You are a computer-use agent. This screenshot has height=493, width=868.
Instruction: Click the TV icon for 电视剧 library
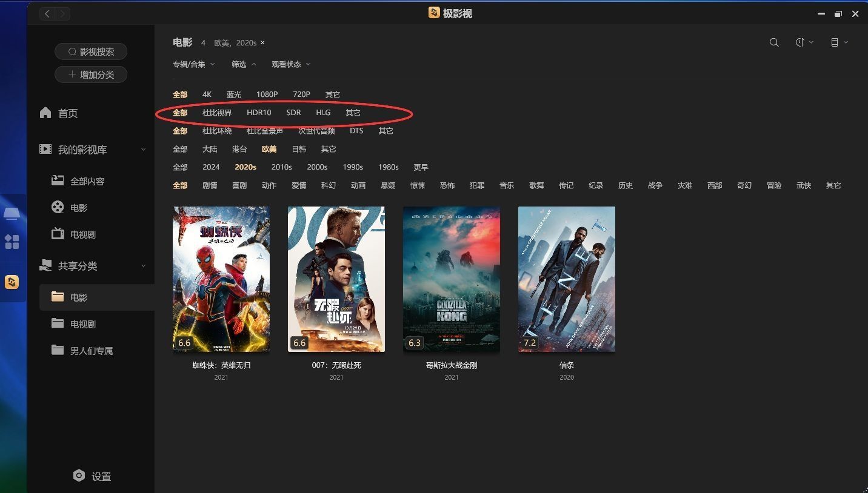pyautogui.click(x=58, y=234)
